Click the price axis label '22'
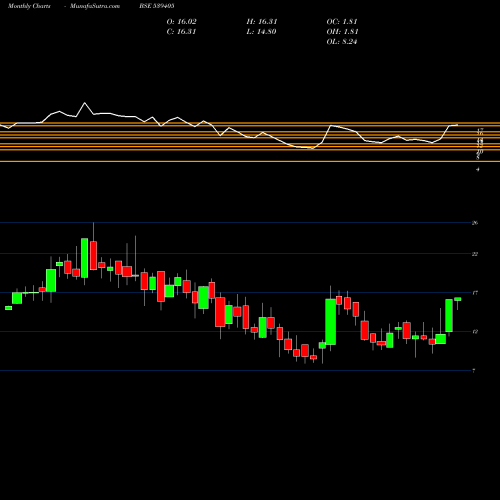 coord(475,254)
